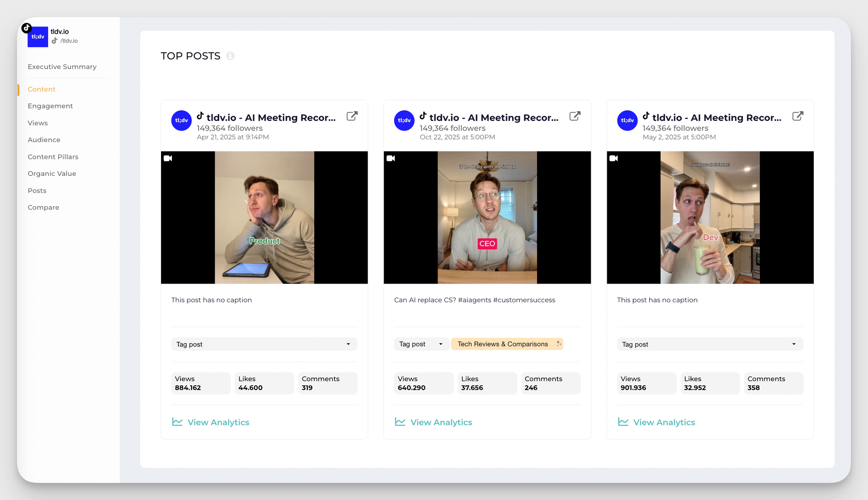868x500 pixels.
Task: Click View Analytics on the CEO post
Action: coord(441,422)
